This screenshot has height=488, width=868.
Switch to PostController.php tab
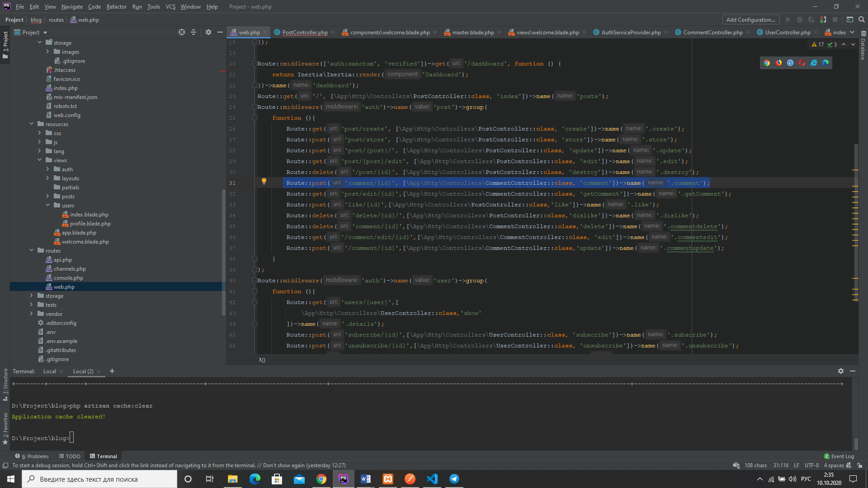305,32
